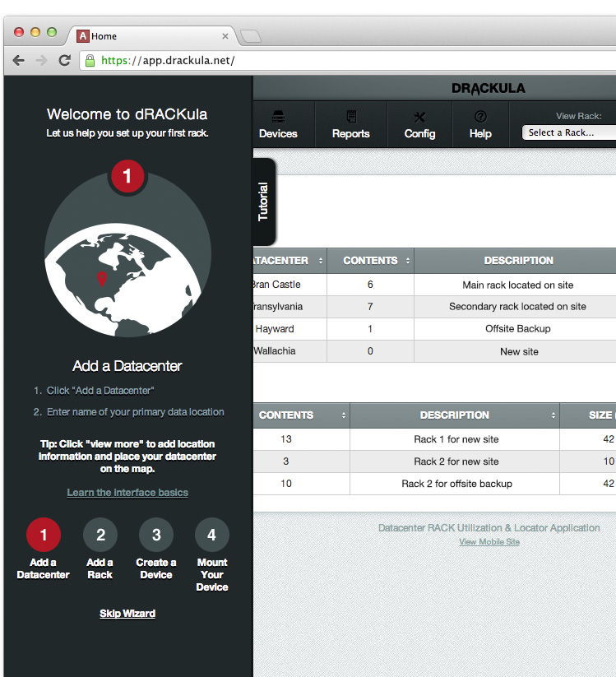Viewport: 616px width, 677px height.
Task: Click the red map pin on globe
Action: [x=102, y=280]
